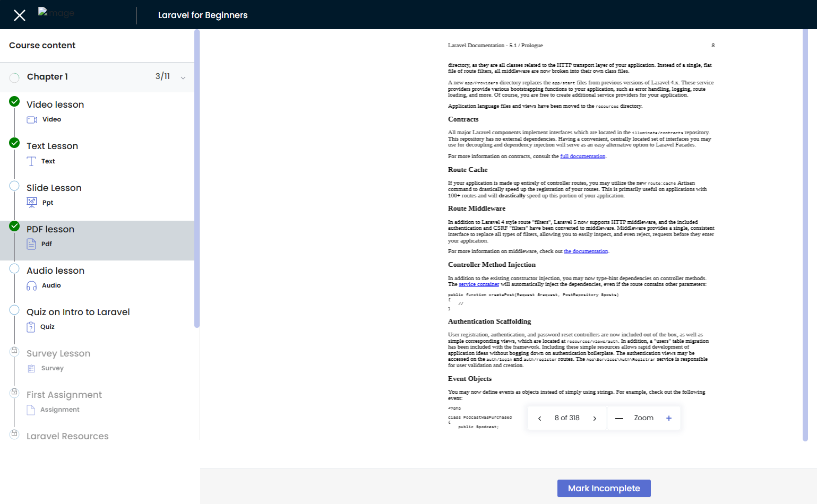Click the assignment file icon under First Assignment
This screenshot has height=504, width=817.
[x=31, y=410]
